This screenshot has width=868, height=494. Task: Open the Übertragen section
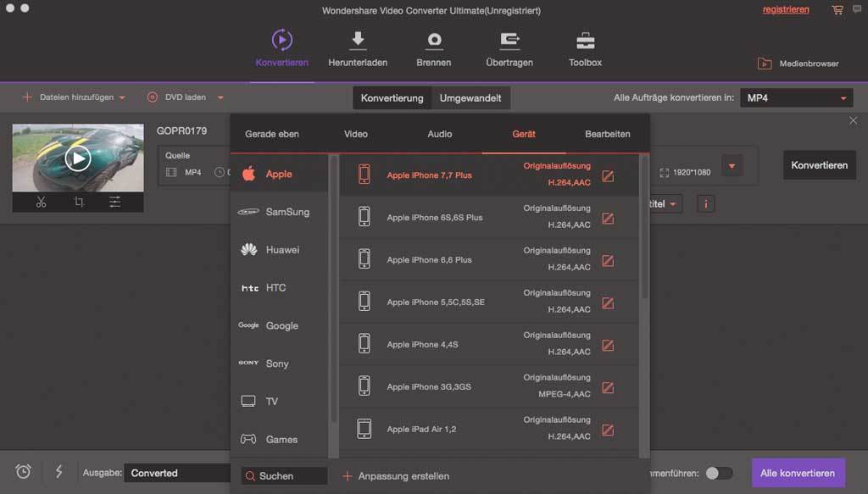[509, 48]
